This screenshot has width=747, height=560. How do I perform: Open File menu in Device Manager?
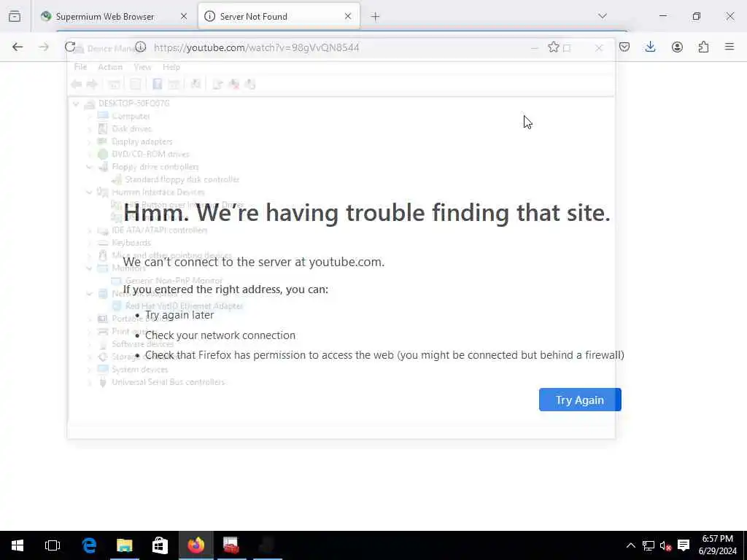(x=80, y=67)
